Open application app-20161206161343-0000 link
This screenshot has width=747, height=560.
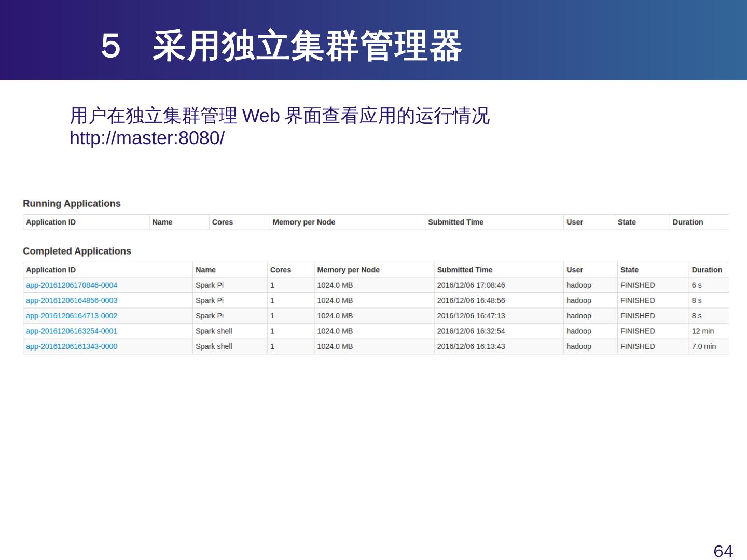pyautogui.click(x=72, y=346)
